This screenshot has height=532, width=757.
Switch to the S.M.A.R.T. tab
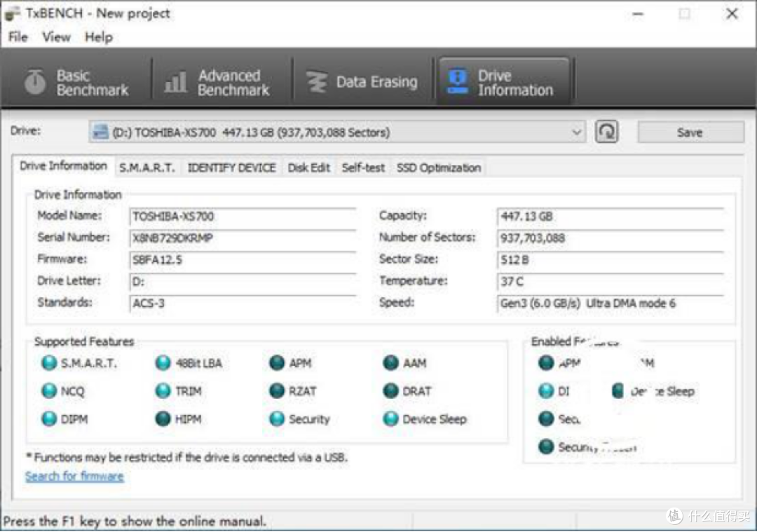point(146,168)
